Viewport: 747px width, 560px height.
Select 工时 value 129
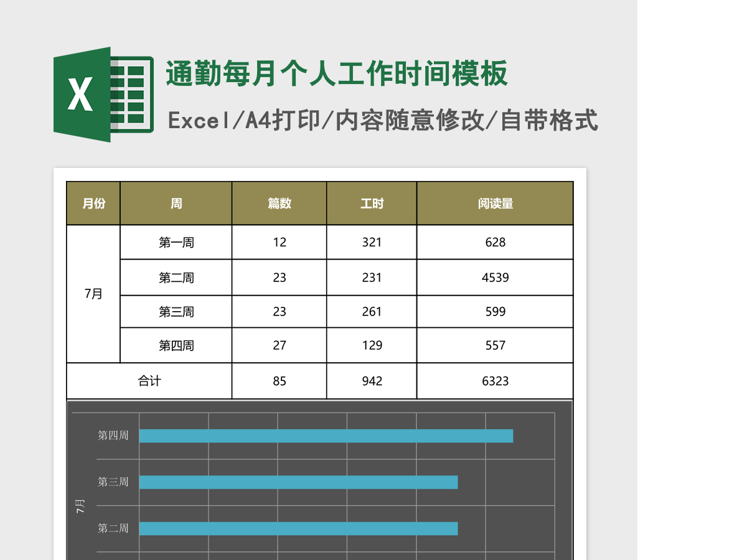click(x=372, y=345)
